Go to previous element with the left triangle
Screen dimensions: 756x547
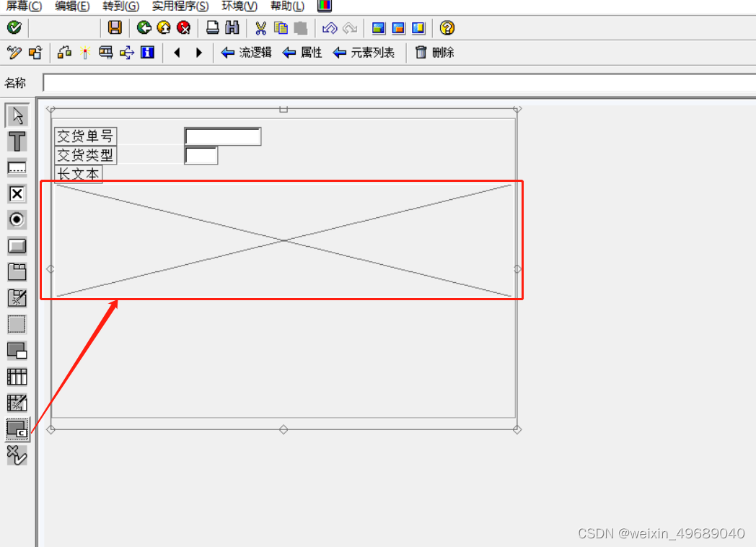coord(177,52)
